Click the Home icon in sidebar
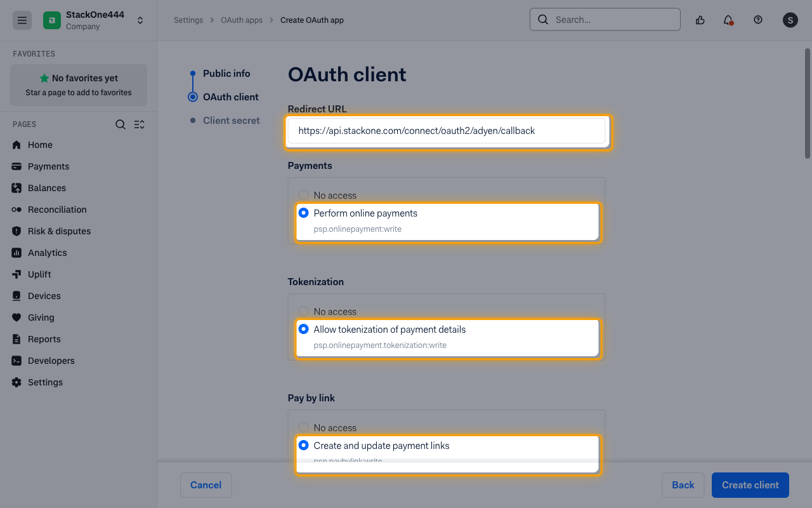812x508 pixels. coord(16,145)
